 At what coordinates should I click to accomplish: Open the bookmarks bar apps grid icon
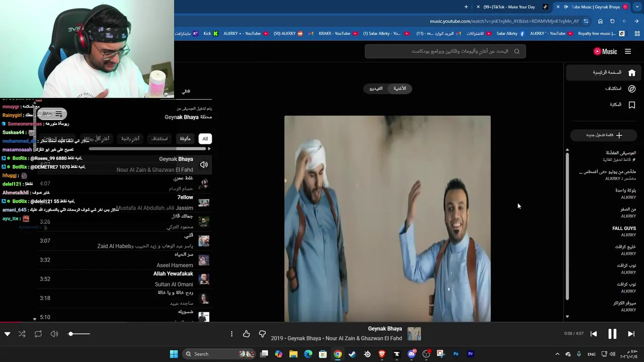pyautogui.click(x=637, y=34)
